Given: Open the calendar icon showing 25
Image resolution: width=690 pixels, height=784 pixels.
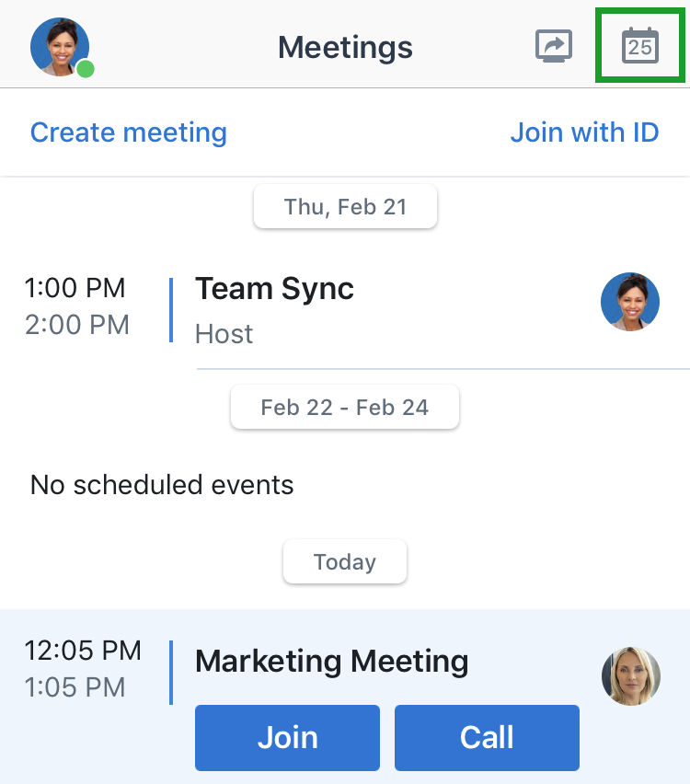Looking at the screenshot, I should (x=640, y=45).
